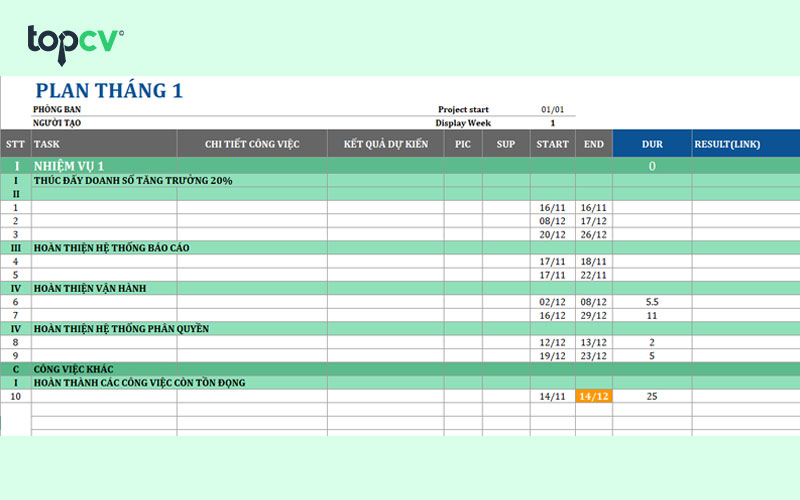Click the TASK column header
Screen dimensions: 800x500
pos(104,144)
